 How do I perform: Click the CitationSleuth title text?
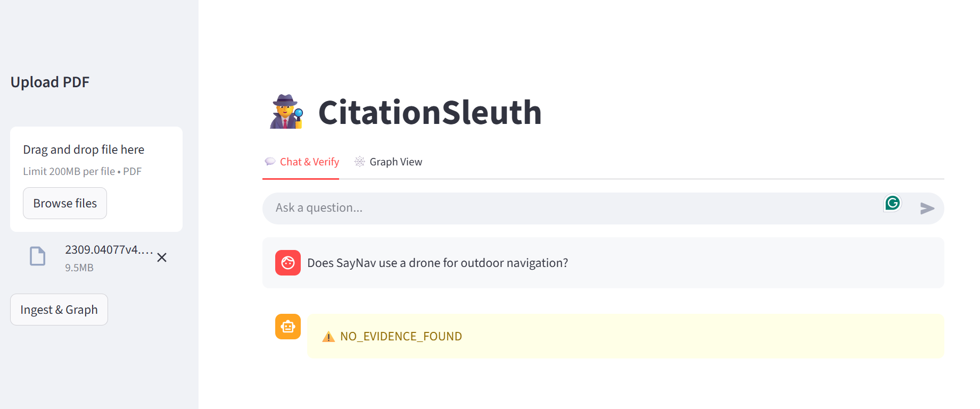tap(430, 112)
